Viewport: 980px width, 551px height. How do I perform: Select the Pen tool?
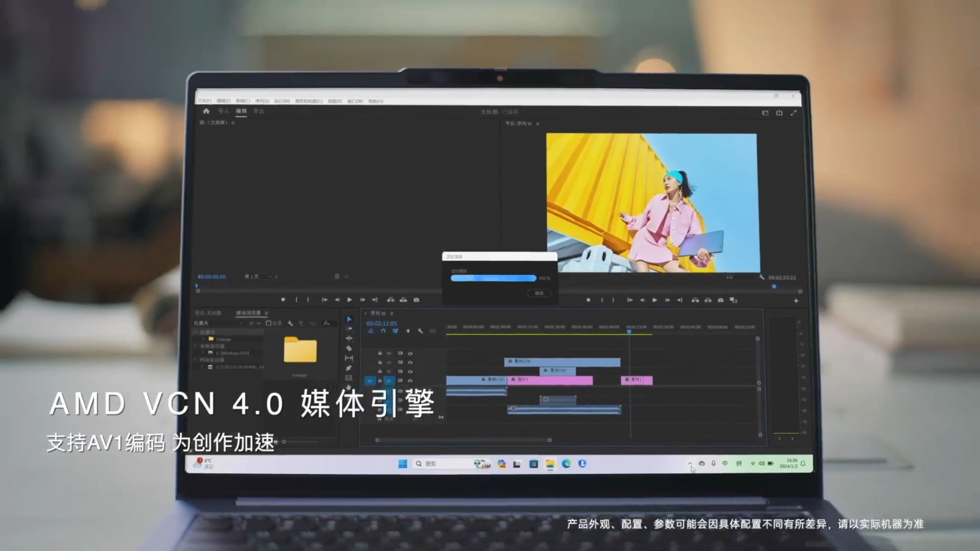click(349, 368)
